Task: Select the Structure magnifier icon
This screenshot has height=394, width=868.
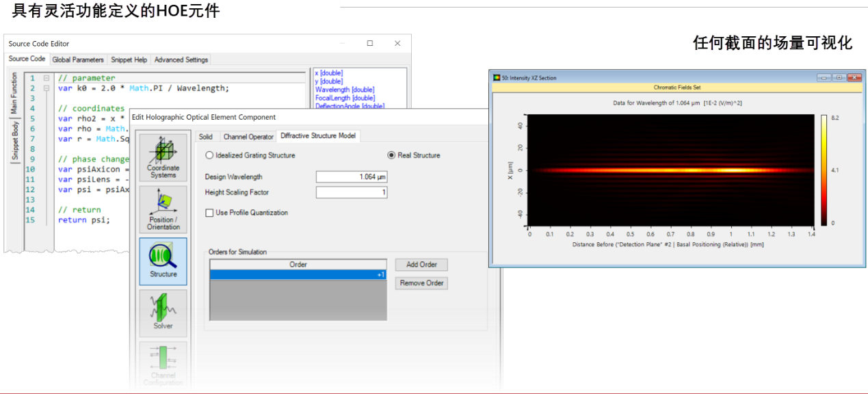Action: 163,261
